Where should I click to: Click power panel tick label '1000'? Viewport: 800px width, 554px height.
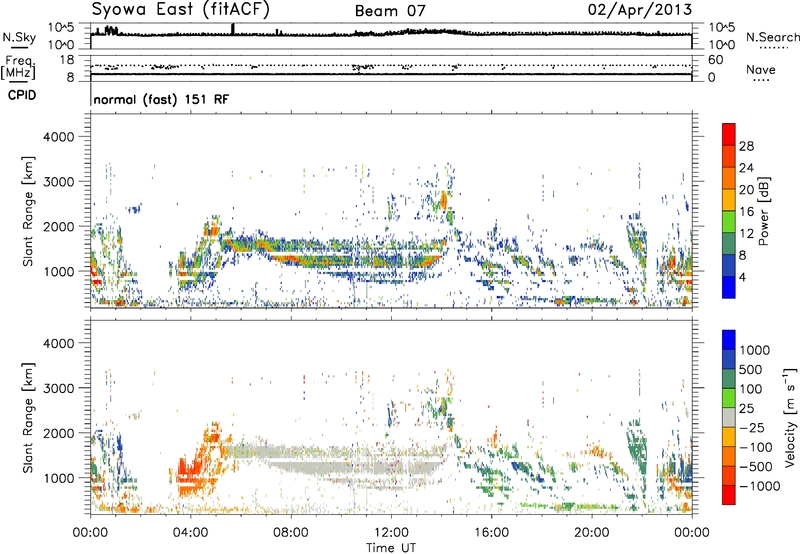[58, 271]
